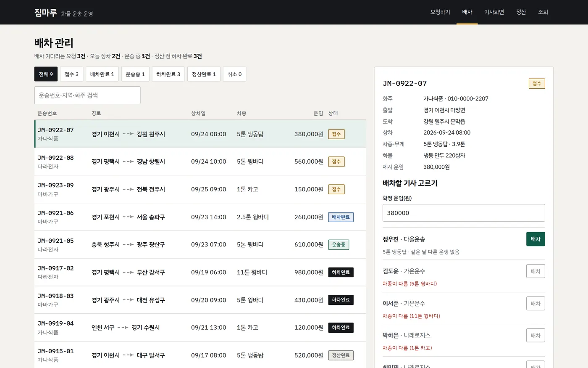This screenshot has width=588, height=368.
Task: Click the 접수 status badge in the JM-0923-09 row
Action: coord(336,189)
